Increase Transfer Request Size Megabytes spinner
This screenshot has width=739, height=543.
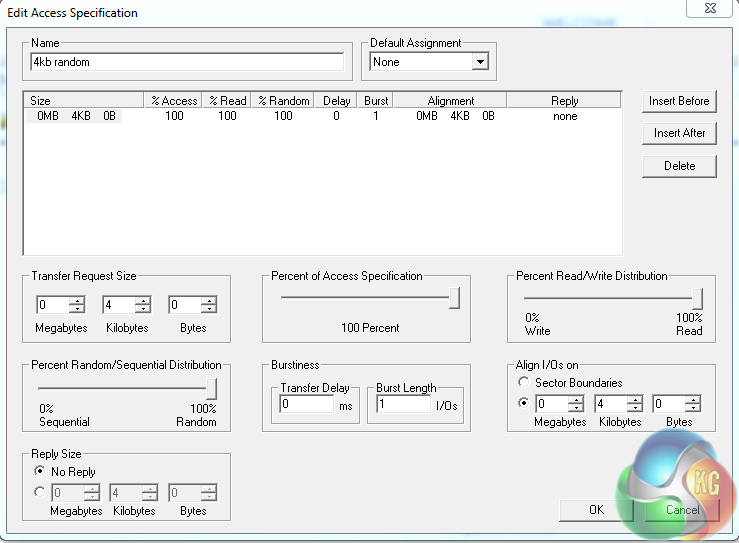click(x=76, y=301)
